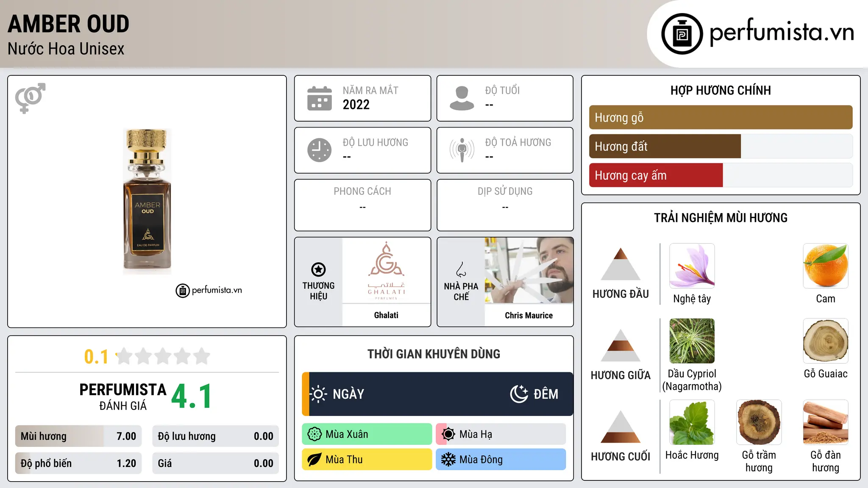This screenshot has height=488, width=868.
Task: Click the sillage icon for ĐỘ TOẢ HƯƠNG
Action: point(462,150)
